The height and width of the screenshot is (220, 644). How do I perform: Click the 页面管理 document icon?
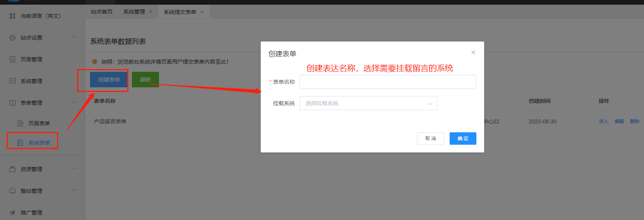click(x=12, y=59)
